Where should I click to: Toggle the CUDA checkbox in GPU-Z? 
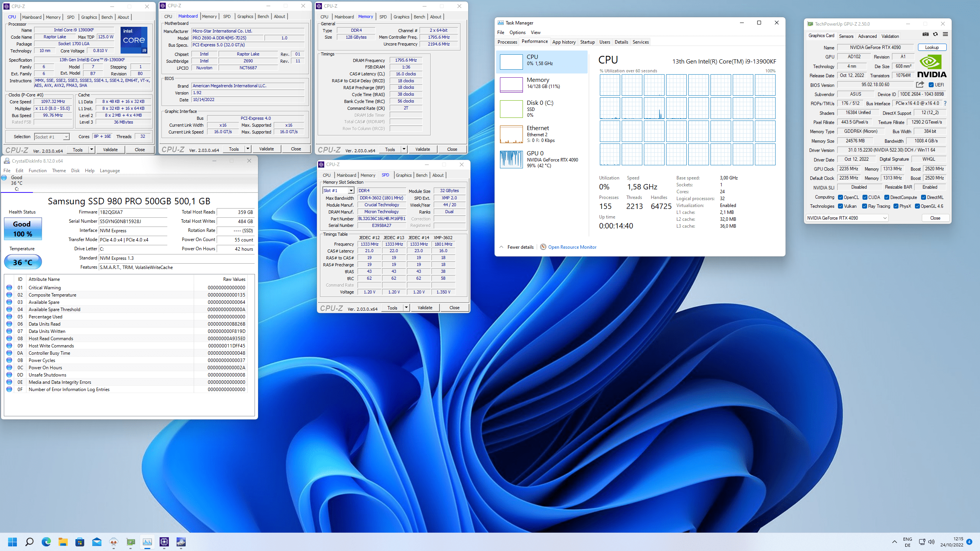[x=865, y=197]
